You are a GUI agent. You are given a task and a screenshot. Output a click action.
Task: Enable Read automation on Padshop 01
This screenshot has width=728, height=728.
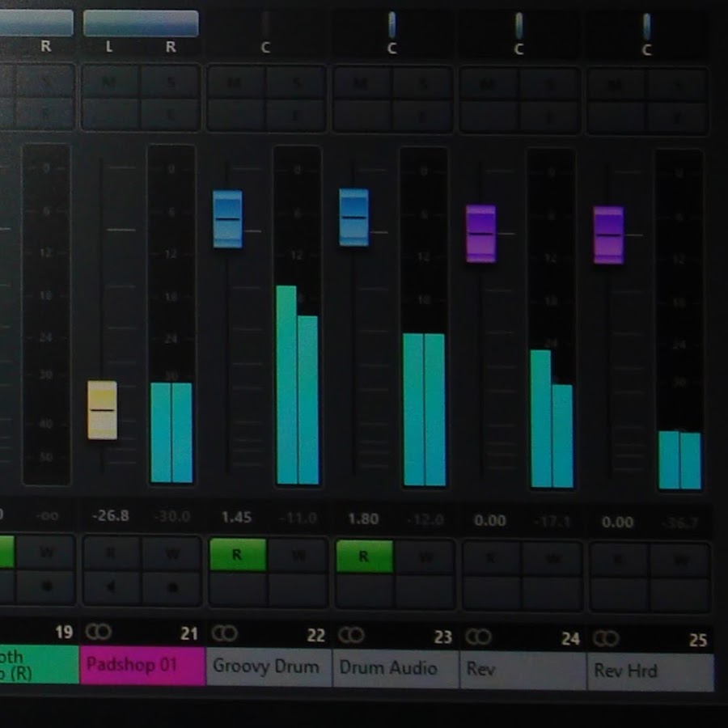pos(112,553)
